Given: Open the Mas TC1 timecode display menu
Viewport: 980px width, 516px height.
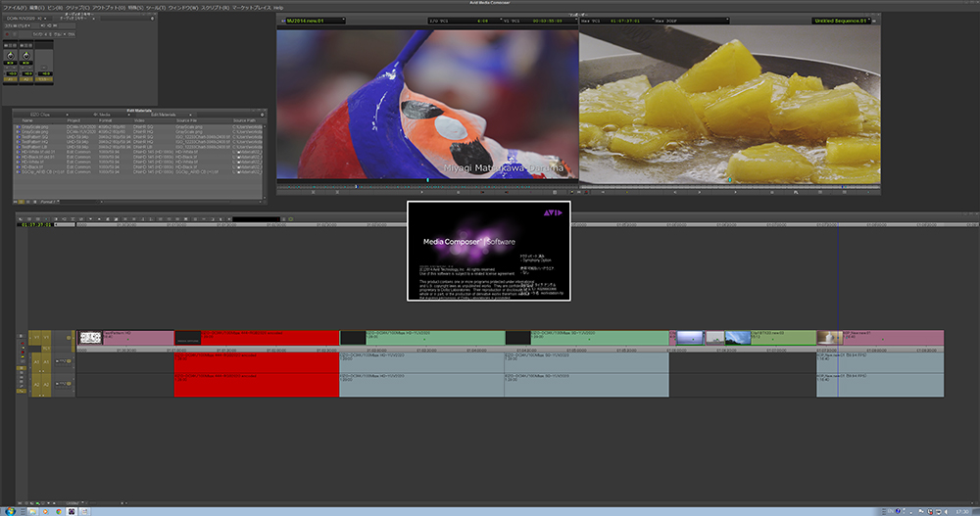Looking at the screenshot, I should 616,21.
